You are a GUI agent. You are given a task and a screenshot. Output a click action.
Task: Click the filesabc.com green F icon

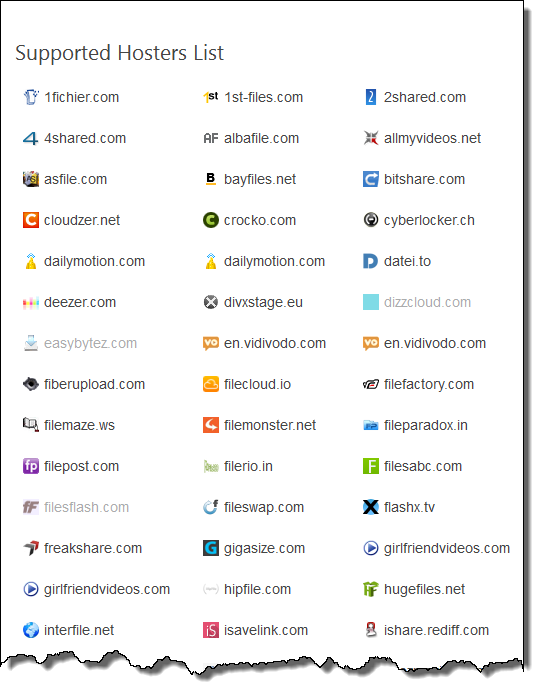point(371,466)
